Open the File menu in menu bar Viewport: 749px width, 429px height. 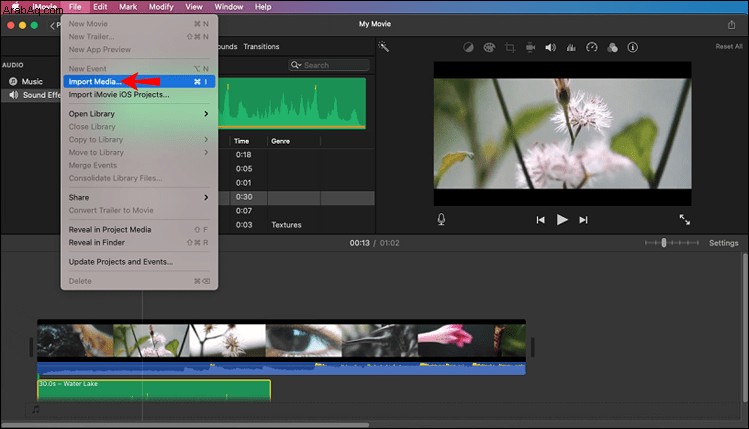click(x=75, y=7)
